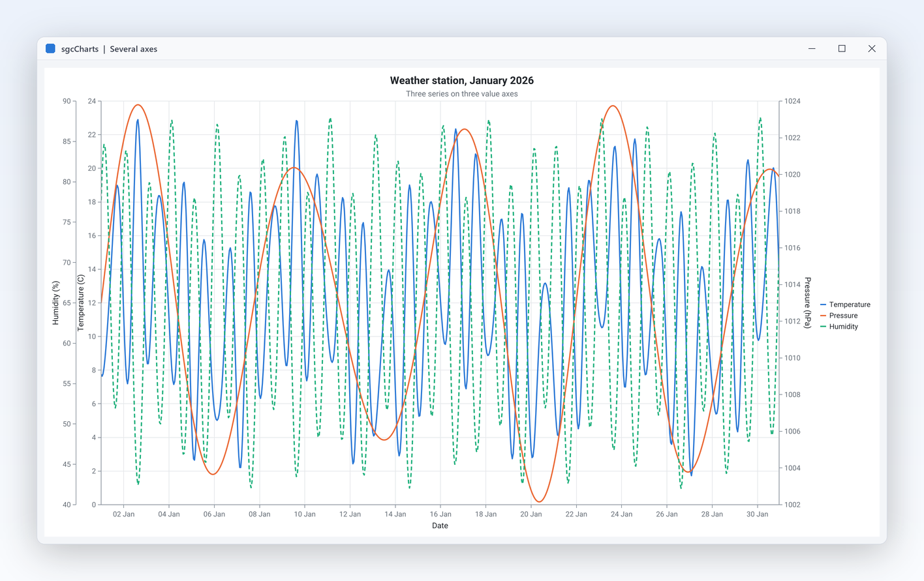Click the chart title 'Weather station, January 2026'
924x581 pixels.
click(x=462, y=81)
